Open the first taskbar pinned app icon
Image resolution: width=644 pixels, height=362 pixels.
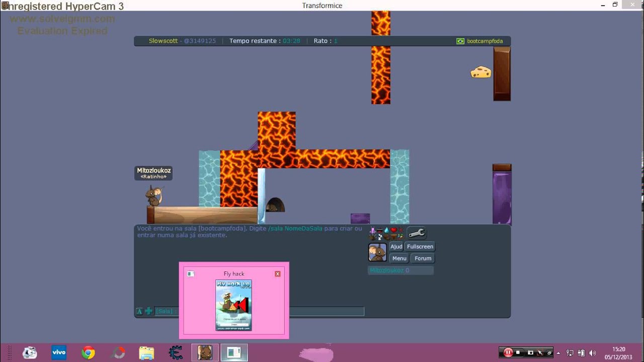pyautogui.click(x=30, y=353)
